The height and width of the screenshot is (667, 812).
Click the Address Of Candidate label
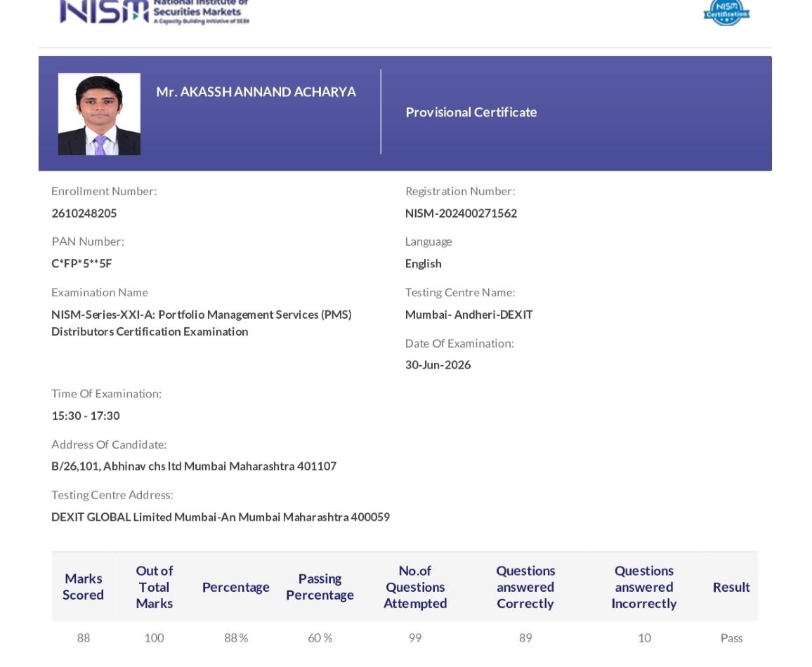pos(109,444)
